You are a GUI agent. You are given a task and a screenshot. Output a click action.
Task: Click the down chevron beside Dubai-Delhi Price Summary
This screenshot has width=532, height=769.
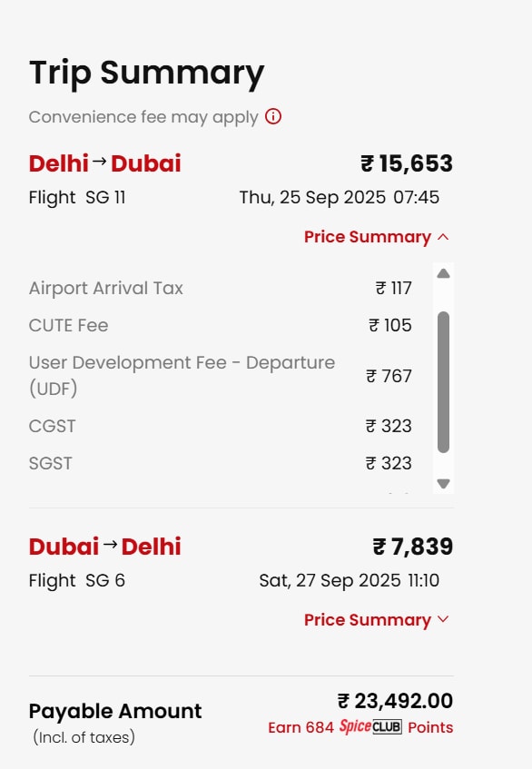[443, 619]
